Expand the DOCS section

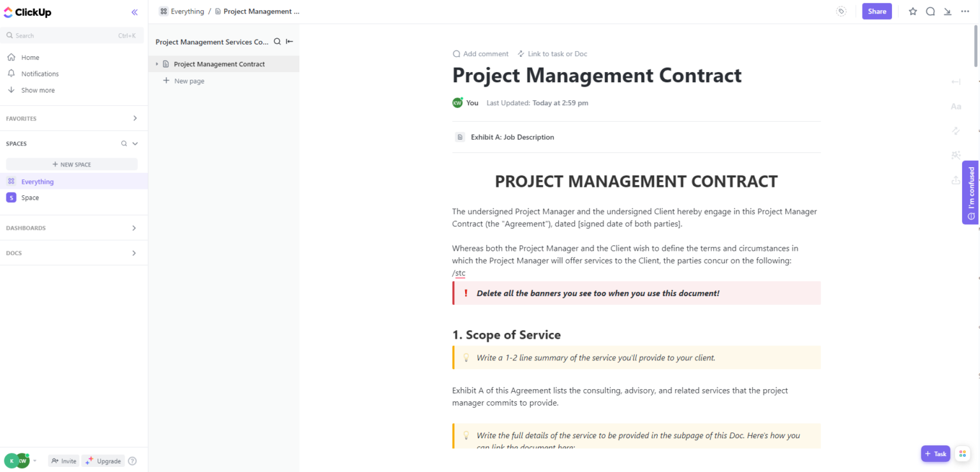(135, 253)
